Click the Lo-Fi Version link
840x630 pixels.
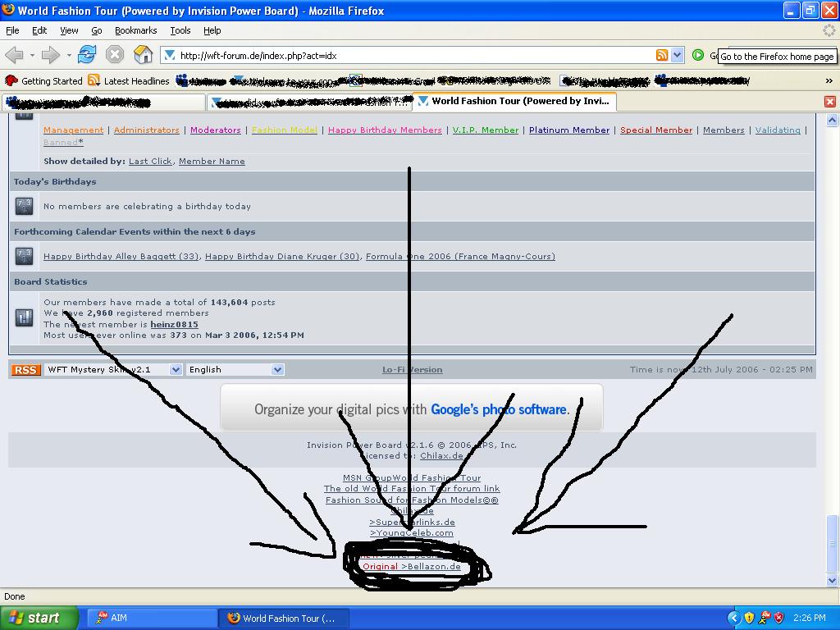click(412, 370)
